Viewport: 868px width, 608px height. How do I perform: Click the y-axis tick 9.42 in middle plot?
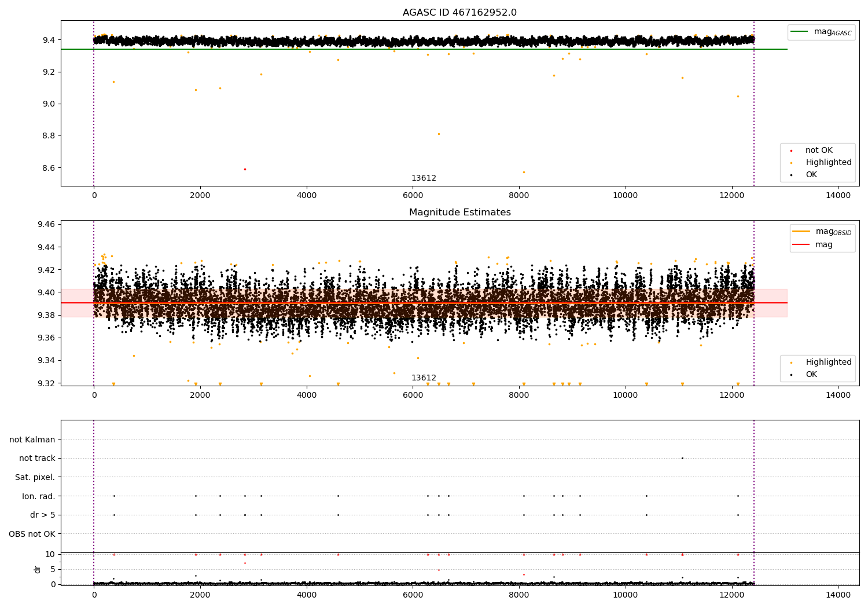pyautogui.click(x=45, y=270)
